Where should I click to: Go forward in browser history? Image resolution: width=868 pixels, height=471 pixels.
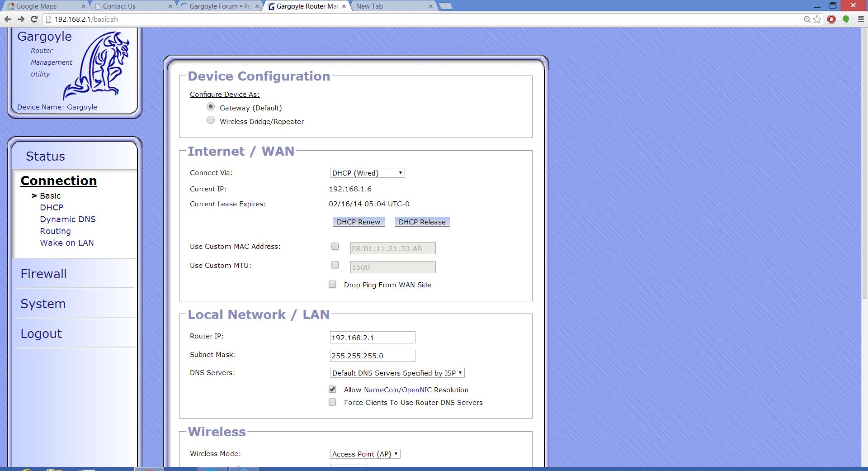click(21, 19)
